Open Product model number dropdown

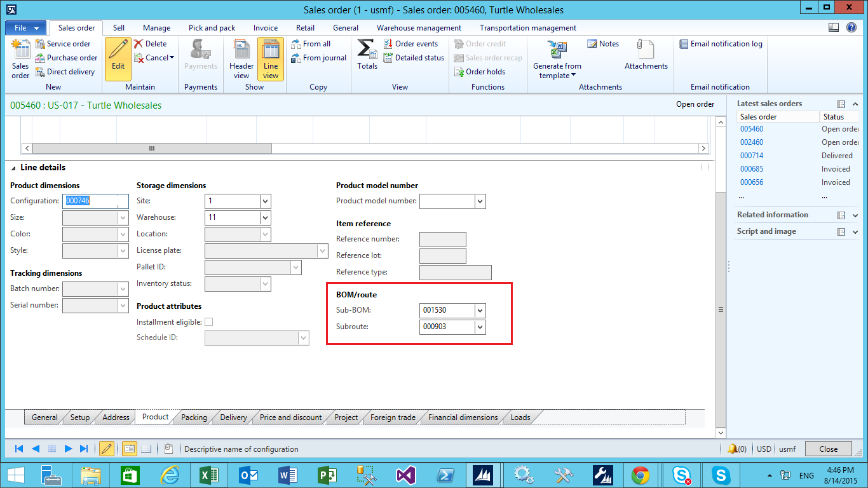[x=480, y=201]
